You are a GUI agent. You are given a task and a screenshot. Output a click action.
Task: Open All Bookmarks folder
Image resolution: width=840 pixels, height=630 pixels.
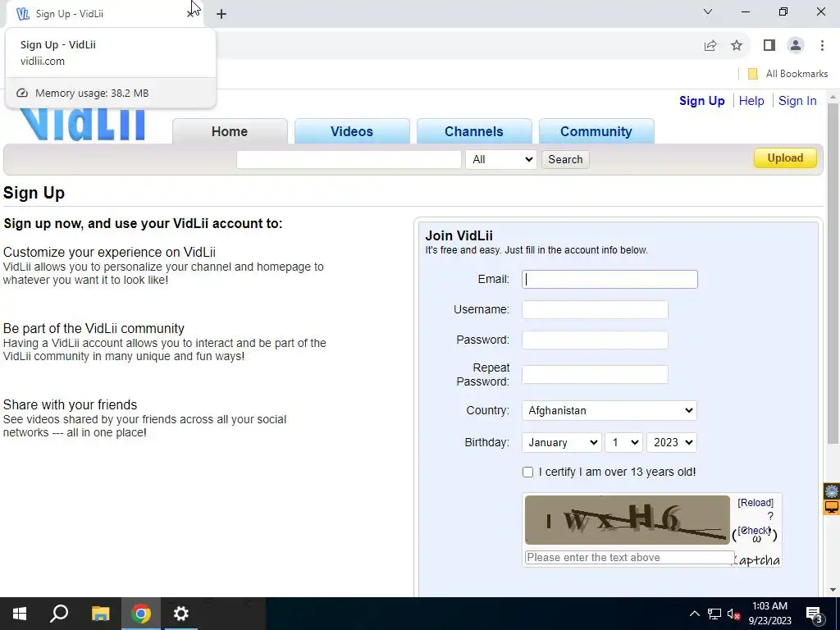(788, 74)
